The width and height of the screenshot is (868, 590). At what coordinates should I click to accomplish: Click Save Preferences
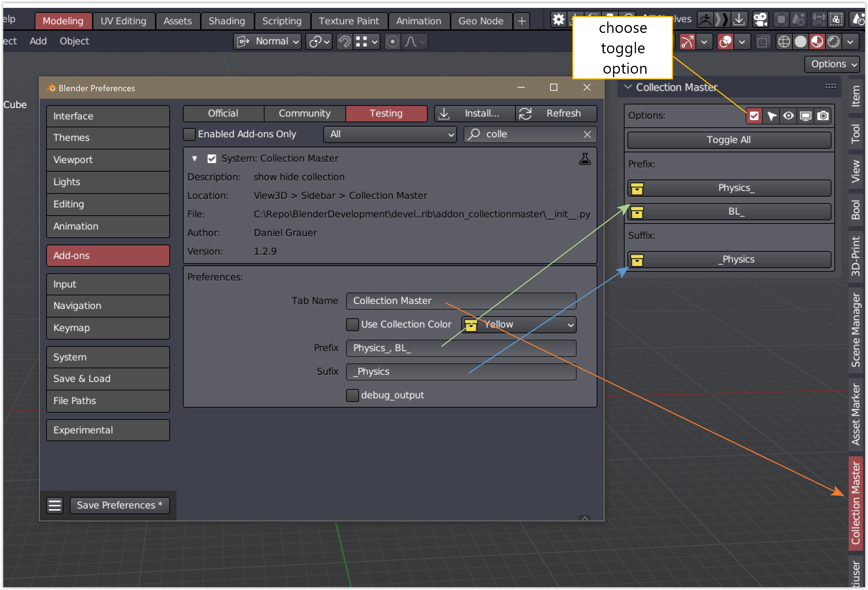point(120,505)
